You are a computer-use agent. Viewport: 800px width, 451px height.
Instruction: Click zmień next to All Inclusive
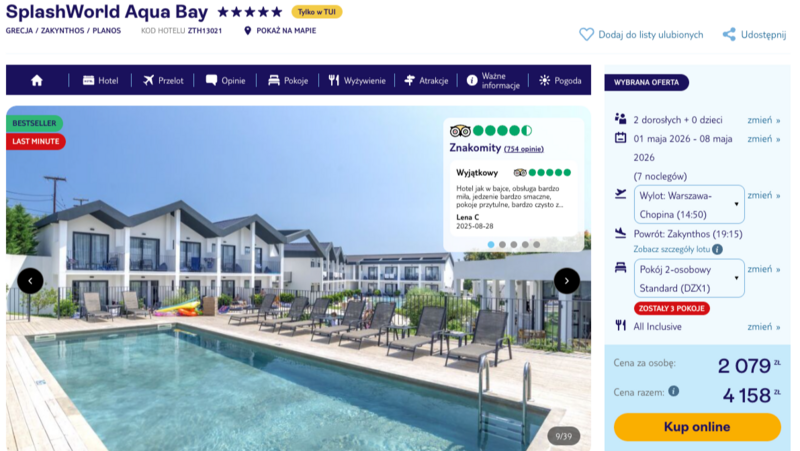763,327
